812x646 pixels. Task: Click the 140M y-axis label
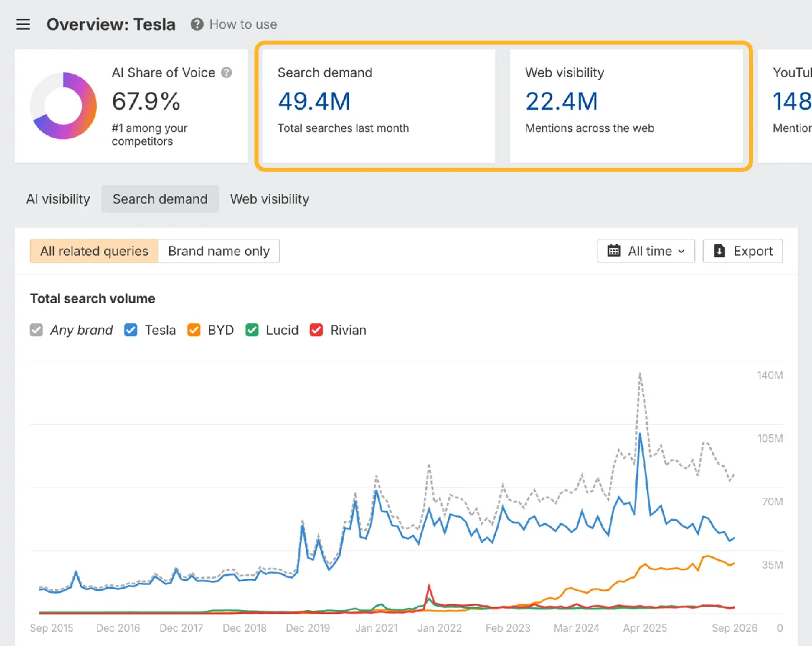click(770, 375)
